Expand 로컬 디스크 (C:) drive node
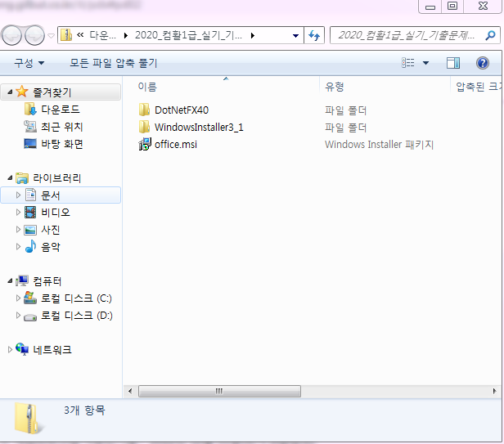Screen dimensions: 504x444 pos(19,298)
